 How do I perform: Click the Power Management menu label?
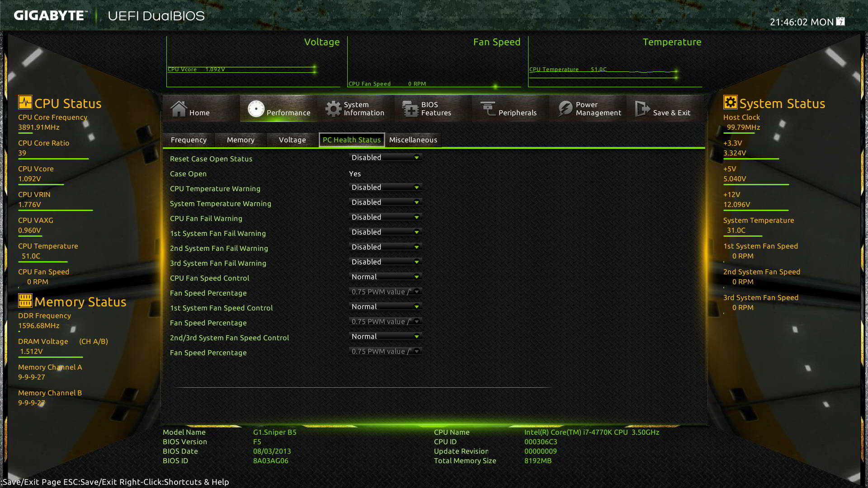pos(598,108)
